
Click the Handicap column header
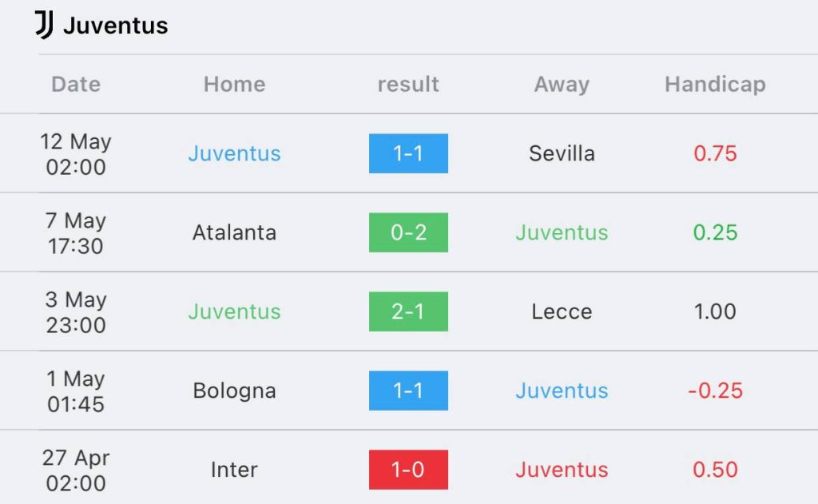[x=715, y=84]
